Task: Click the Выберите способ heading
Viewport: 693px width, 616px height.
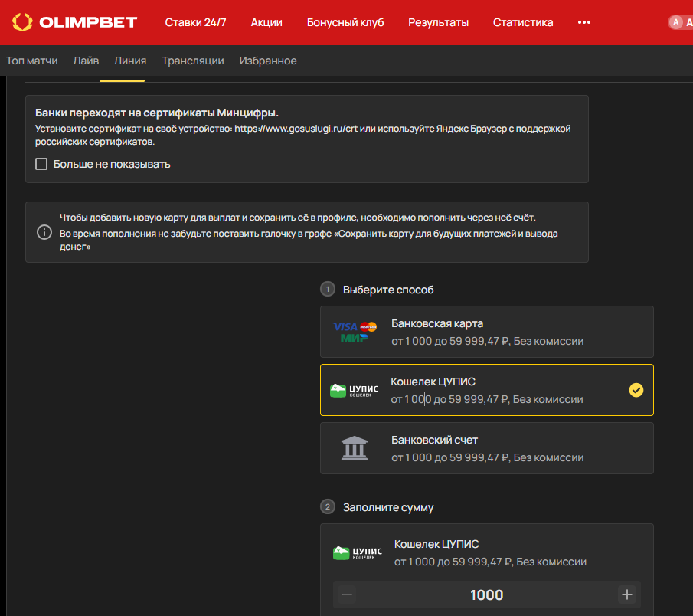Action: click(388, 290)
